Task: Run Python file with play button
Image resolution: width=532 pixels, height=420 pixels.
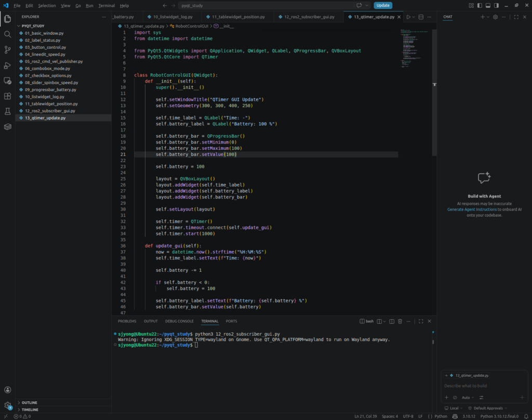Action: [x=408, y=17]
